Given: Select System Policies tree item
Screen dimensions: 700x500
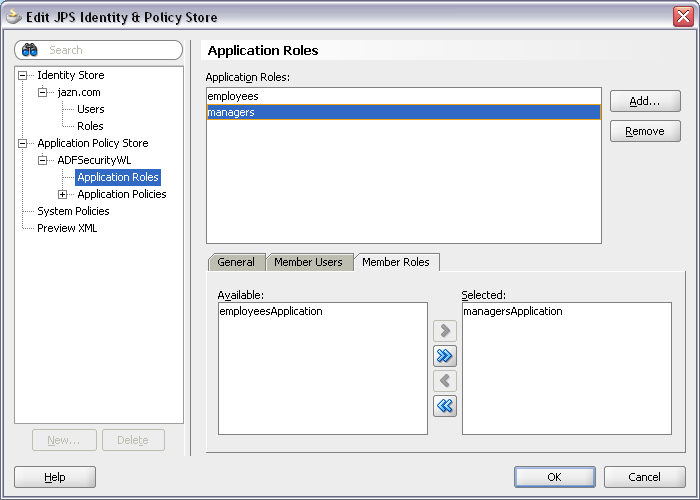Looking at the screenshot, I should point(73,211).
